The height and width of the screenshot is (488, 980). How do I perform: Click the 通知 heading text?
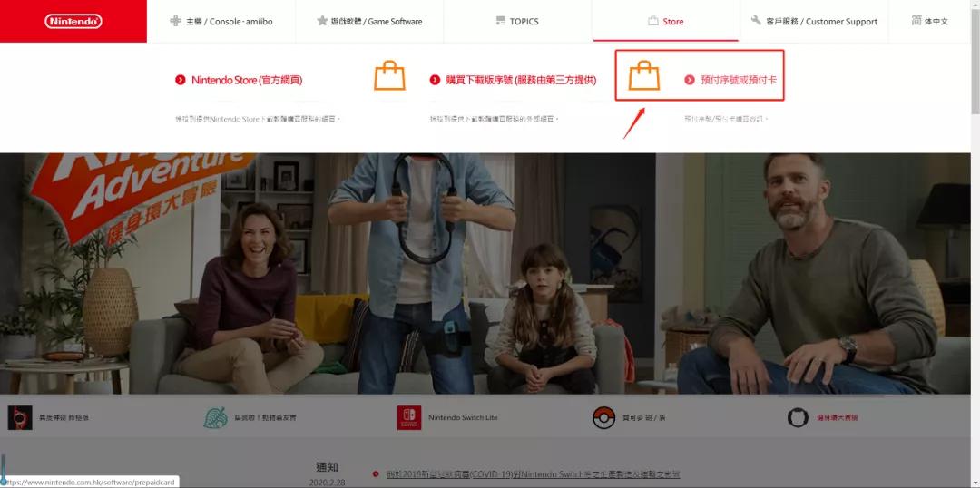[x=328, y=467]
